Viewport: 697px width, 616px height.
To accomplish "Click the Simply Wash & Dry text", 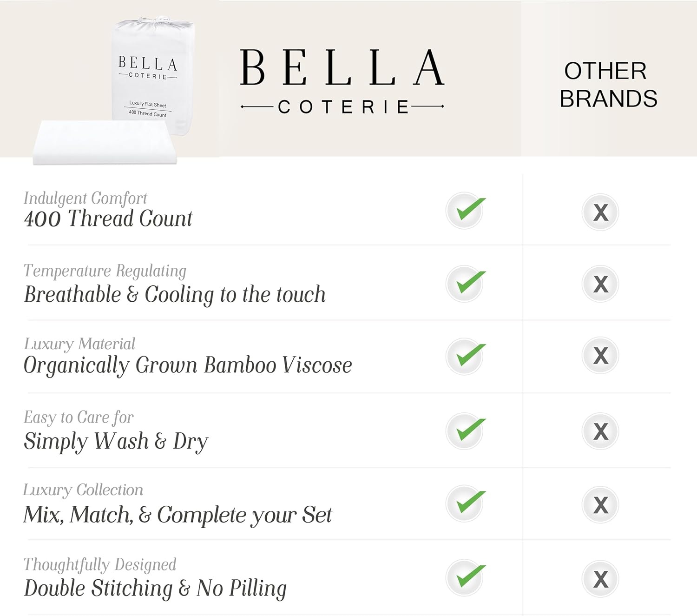I will tap(116, 441).
